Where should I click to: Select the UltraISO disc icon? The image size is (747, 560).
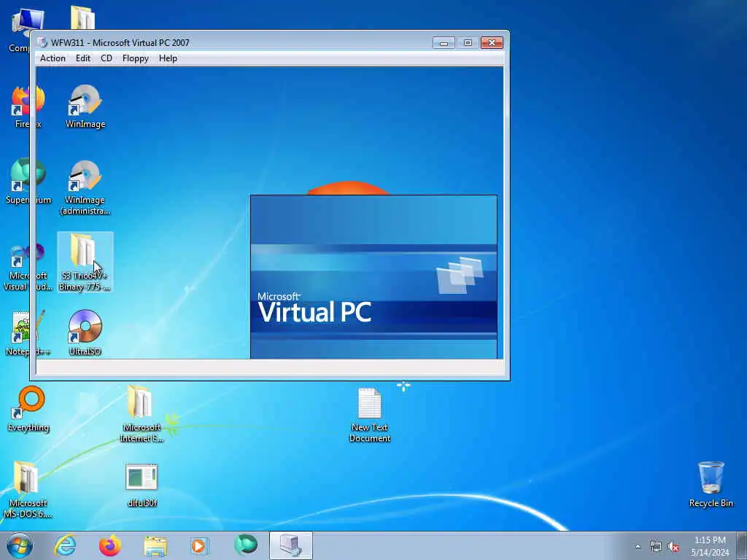coord(85,332)
